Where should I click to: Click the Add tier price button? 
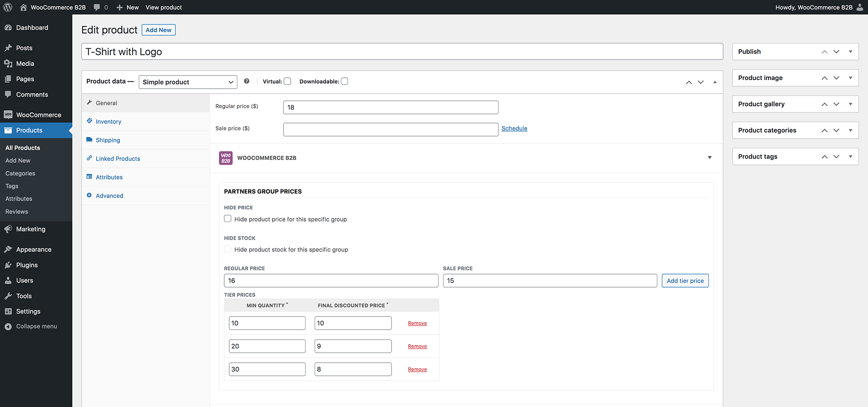pyautogui.click(x=685, y=281)
